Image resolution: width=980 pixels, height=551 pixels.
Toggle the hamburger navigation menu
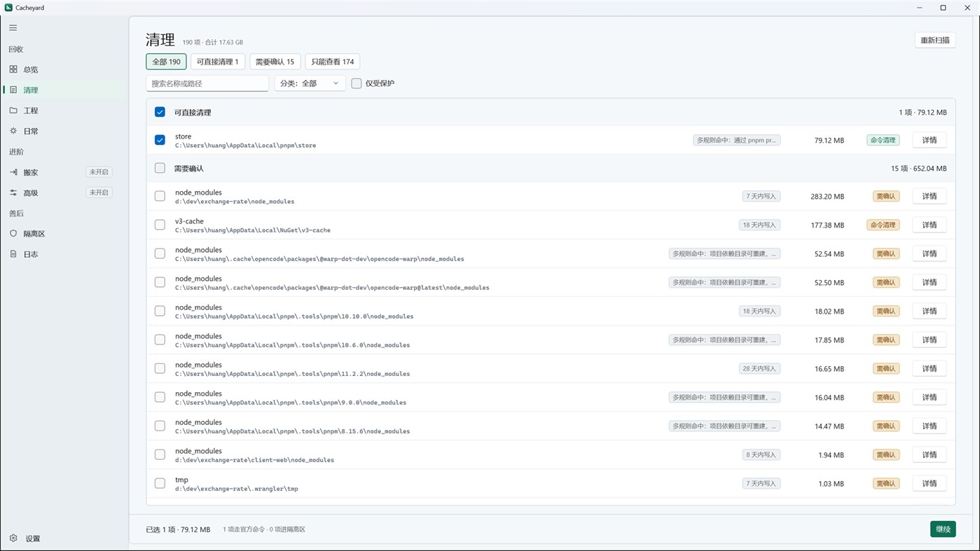[x=13, y=28]
